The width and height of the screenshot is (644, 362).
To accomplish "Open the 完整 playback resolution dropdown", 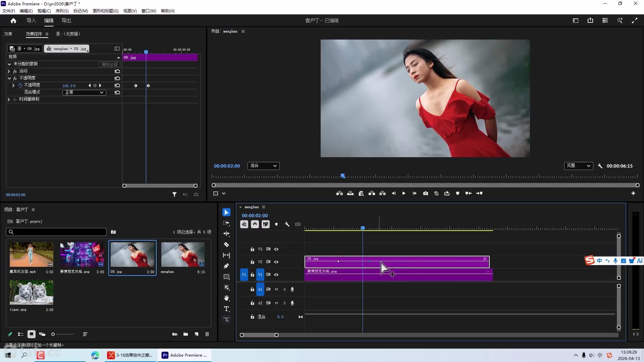I will tap(579, 166).
